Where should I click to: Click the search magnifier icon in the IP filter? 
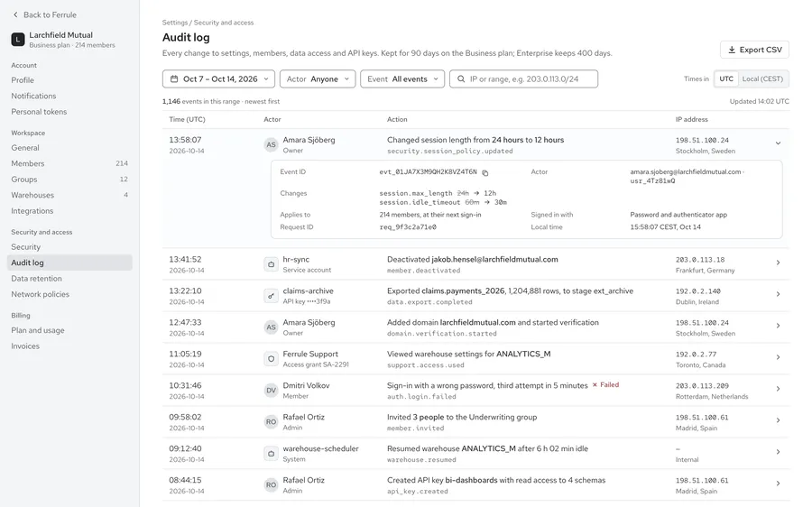(461, 78)
